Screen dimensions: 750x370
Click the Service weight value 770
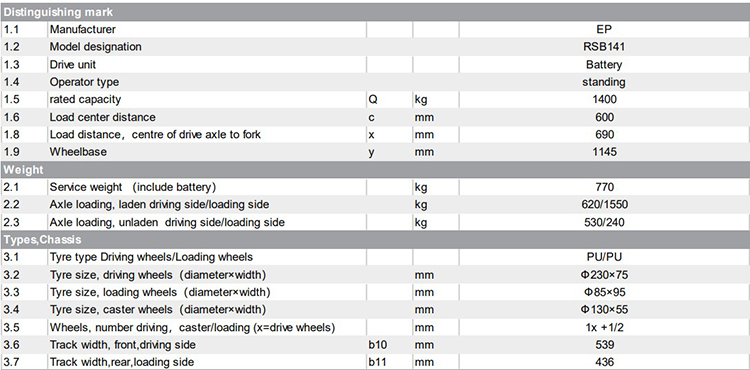point(604,187)
